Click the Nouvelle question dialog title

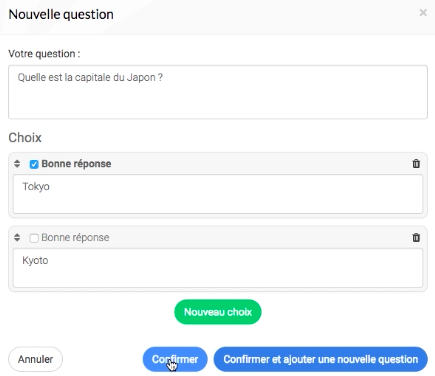[61, 14]
